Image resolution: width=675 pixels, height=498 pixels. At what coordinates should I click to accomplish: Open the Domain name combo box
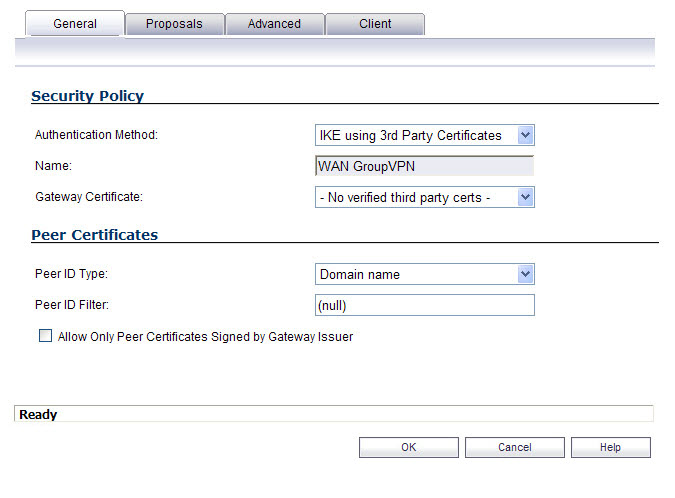click(x=424, y=274)
